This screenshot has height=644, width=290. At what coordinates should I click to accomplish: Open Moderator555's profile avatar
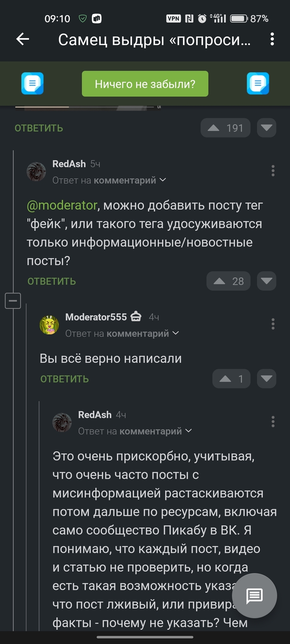(x=49, y=325)
